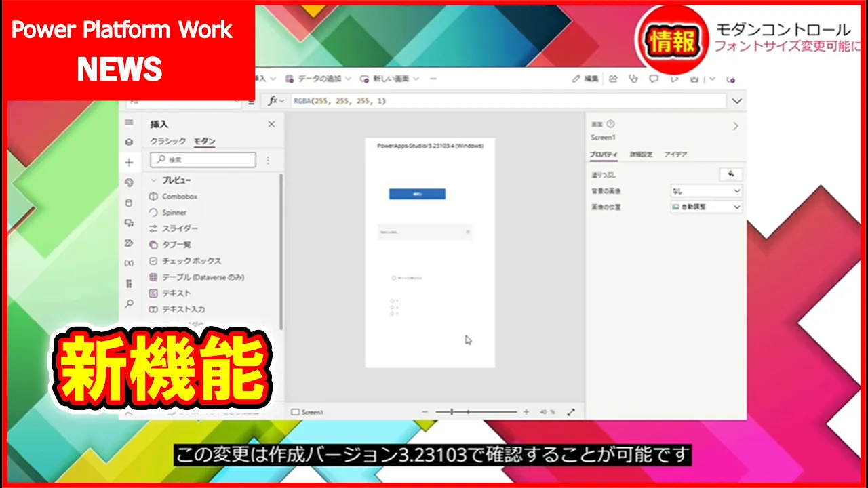Switch to the モダン tab
The image size is (868, 488).
(x=205, y=141)
